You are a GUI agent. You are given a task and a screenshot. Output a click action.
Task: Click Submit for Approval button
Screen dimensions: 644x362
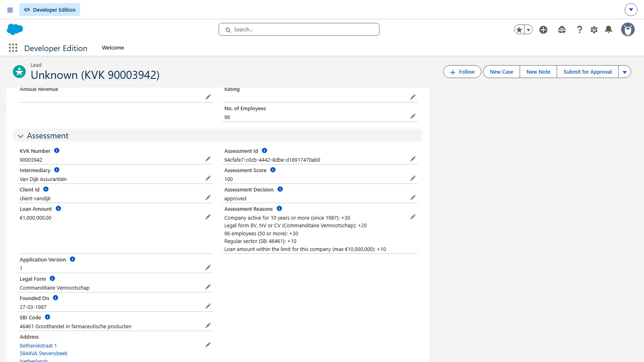click(588, 72)
